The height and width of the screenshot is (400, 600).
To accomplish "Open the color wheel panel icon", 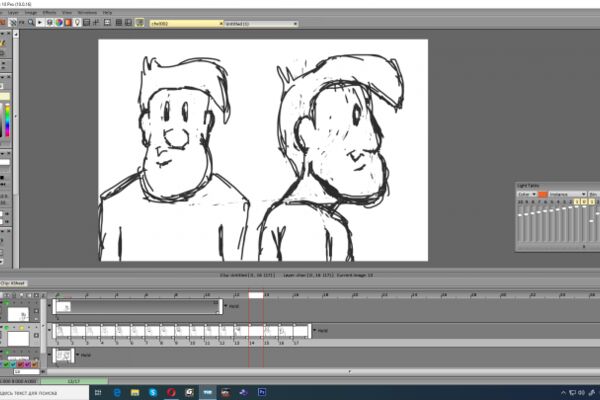I will pyautogui.click(x=59, y=23).
